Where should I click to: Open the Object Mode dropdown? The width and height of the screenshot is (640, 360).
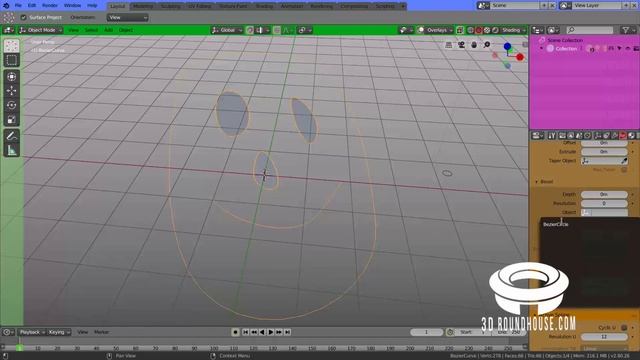(x=40, y=30)
